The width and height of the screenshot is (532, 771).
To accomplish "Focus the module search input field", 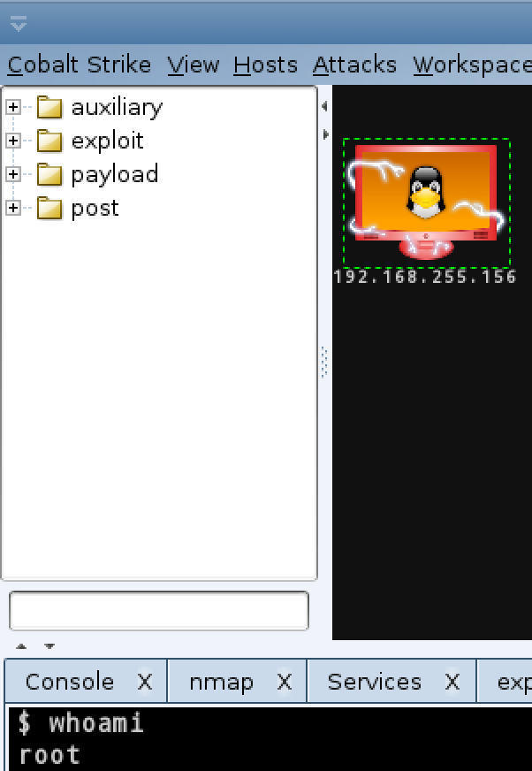I will [159, 611].
